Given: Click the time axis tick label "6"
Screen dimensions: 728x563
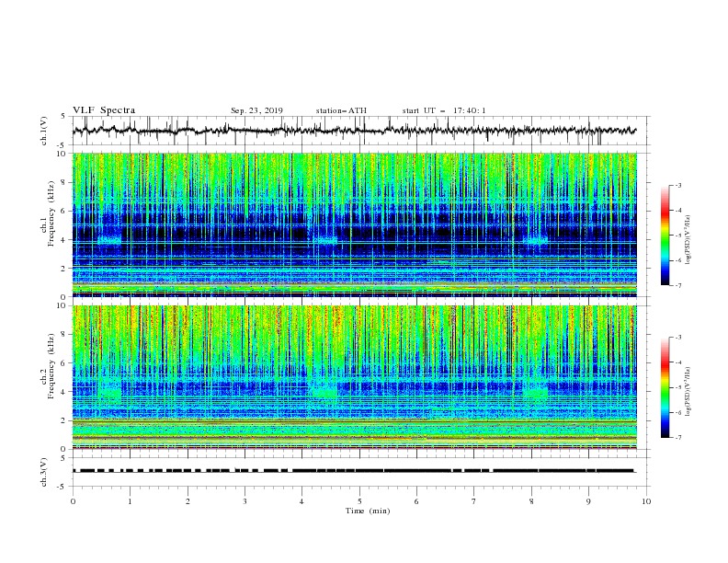Looking at the screenshot, I should 416,501.
